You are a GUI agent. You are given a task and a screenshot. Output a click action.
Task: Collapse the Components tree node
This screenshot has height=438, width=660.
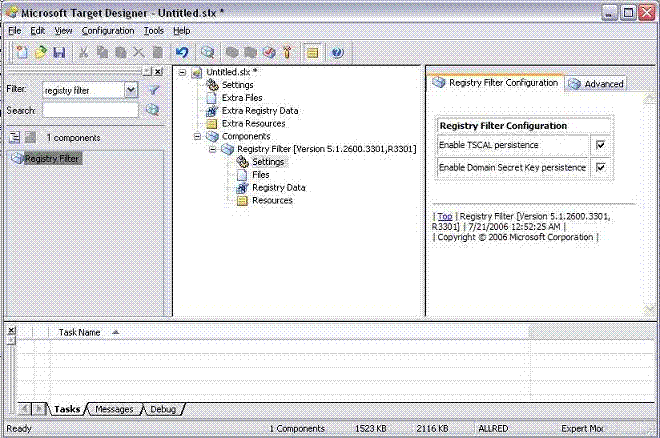tap(197, 136)
